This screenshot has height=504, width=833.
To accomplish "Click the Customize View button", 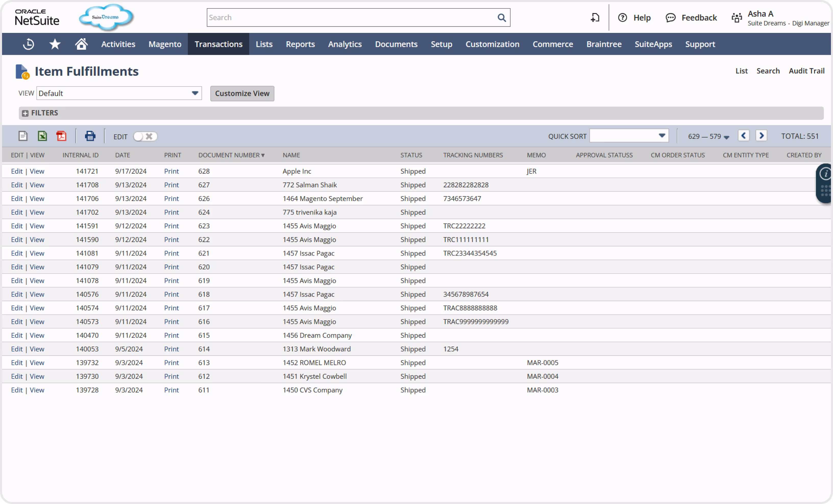I will [x=242, y=94].
